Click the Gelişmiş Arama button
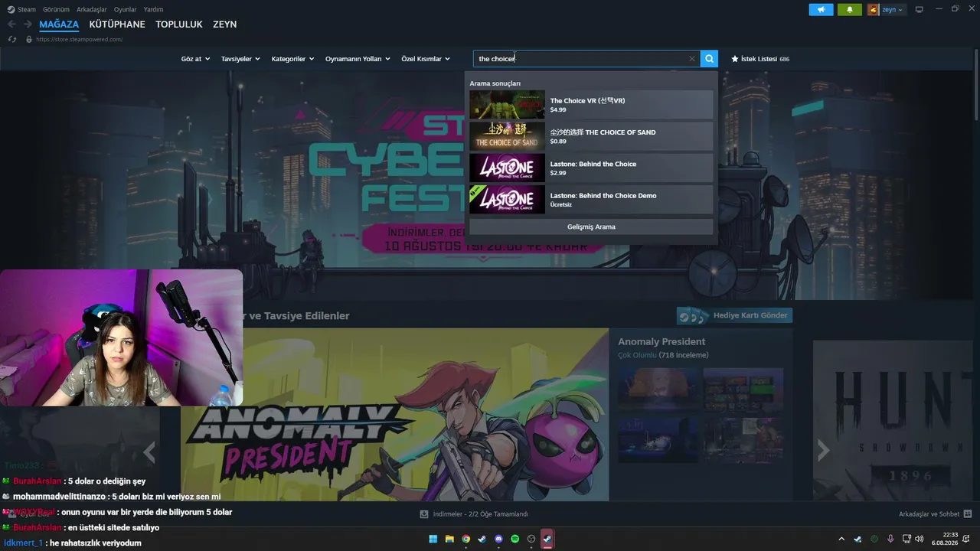The height and width of the screenshot is (551, 980). click(591, 227)
